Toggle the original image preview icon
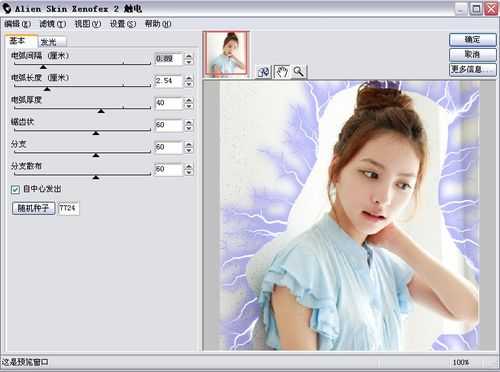This screenshot has width=500, height=372. pos(264,72)
